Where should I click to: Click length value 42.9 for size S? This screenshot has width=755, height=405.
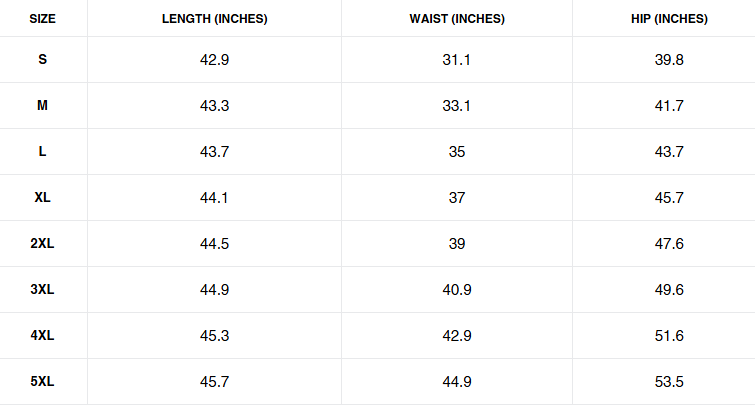point(214,60)
